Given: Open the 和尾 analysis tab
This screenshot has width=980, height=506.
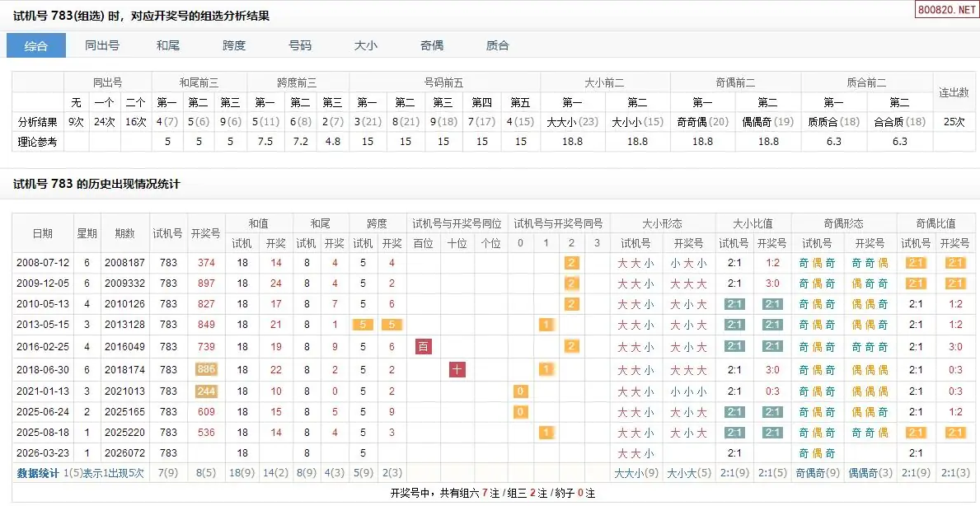Looking at the screenshot, I should [x=168, y=45].
